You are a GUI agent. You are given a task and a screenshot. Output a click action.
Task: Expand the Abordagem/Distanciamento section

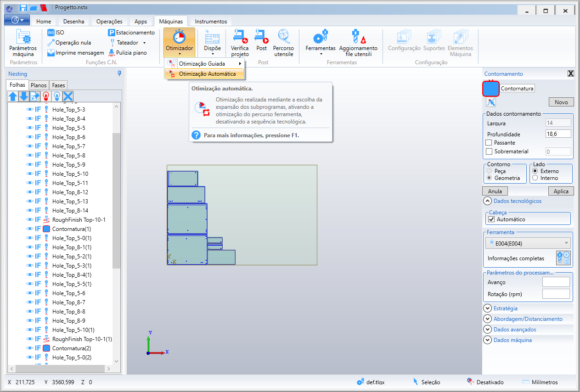tap(487, 319)
